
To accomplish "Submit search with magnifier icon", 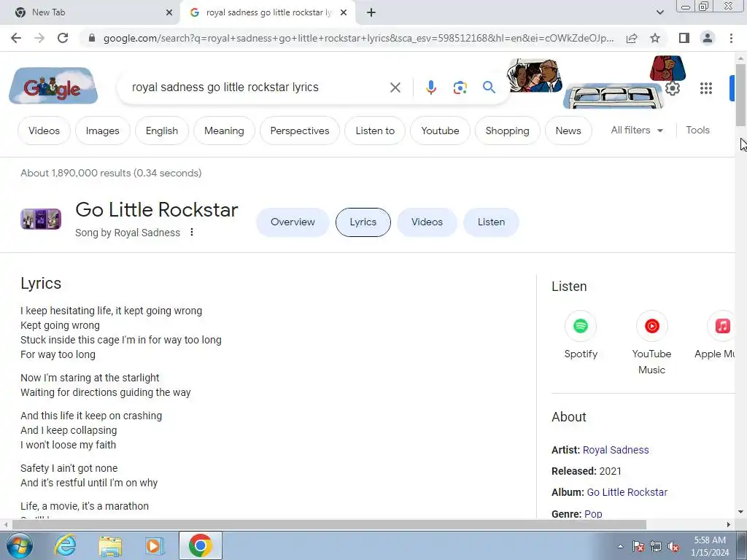I will pos(489,87).
